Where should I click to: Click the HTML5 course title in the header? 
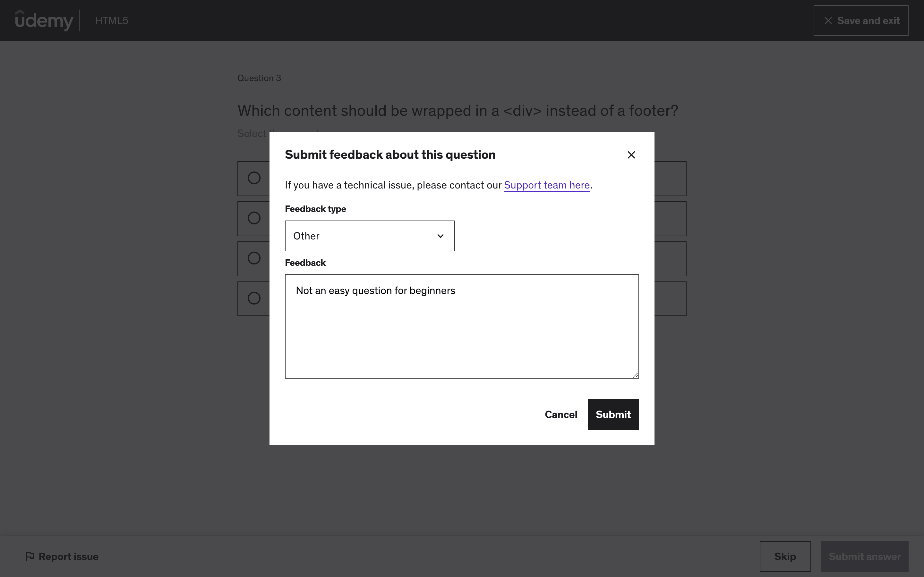click(x=112, y=21)
